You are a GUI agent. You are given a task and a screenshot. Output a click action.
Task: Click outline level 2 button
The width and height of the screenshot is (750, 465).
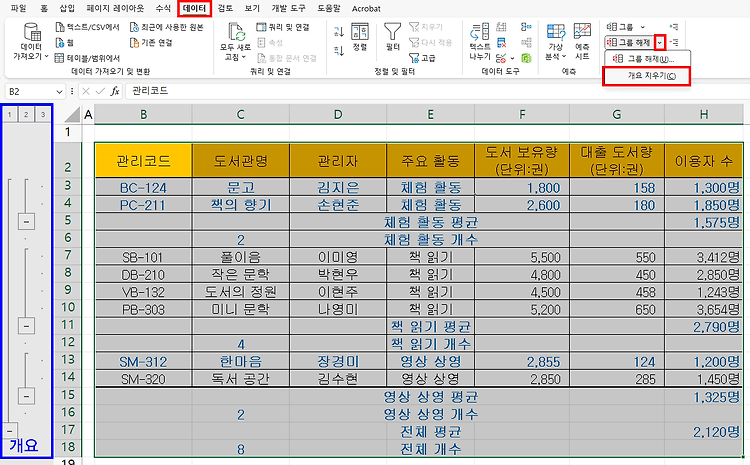tap(26, 114)
